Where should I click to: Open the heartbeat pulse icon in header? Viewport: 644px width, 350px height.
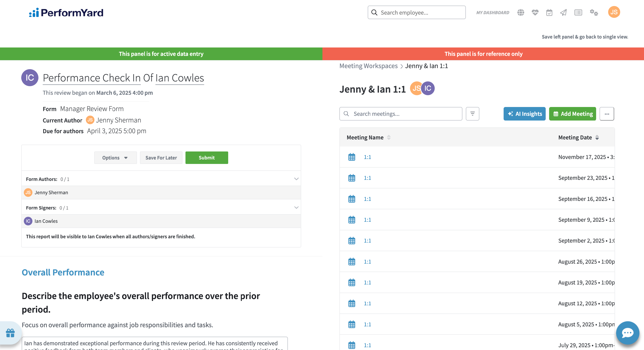click(x=535, y=12)
